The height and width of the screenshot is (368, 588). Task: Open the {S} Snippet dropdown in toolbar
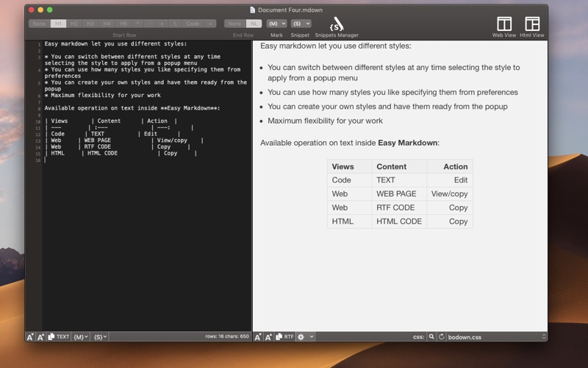pyautogui.click(x=301, y=24)
